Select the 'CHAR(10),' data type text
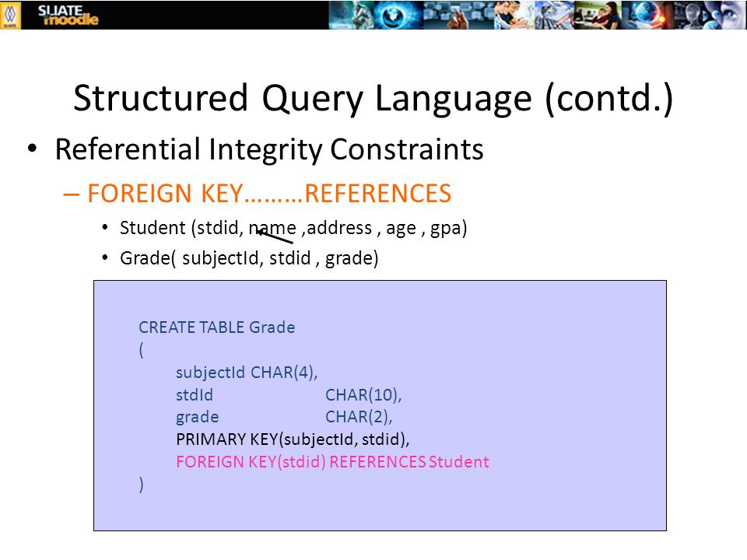Image resolution: width=747 pixels, height=560 pixels. pyautogui.click(x=363, y=395)
